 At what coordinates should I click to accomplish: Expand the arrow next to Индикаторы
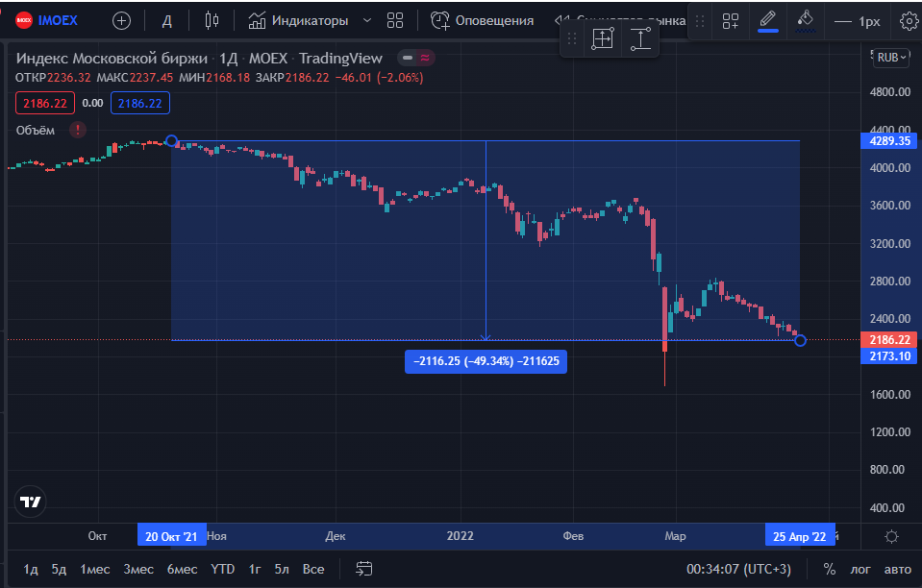(x=367, y=21)
